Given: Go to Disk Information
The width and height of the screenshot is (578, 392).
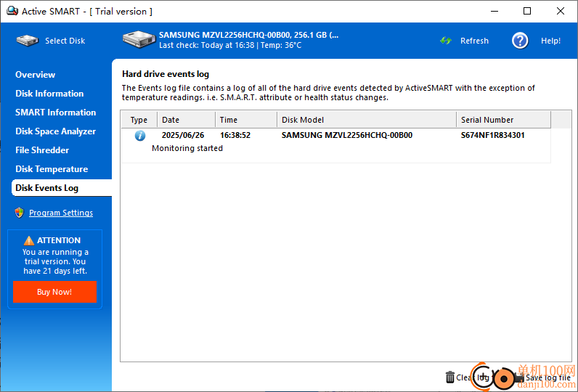Looking at the screenshot, I should click(49, 94).
